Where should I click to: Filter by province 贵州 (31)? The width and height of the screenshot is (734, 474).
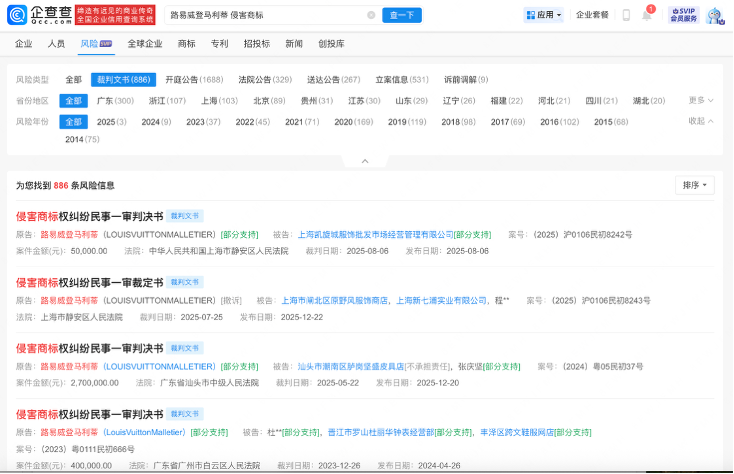click(317, 101)
